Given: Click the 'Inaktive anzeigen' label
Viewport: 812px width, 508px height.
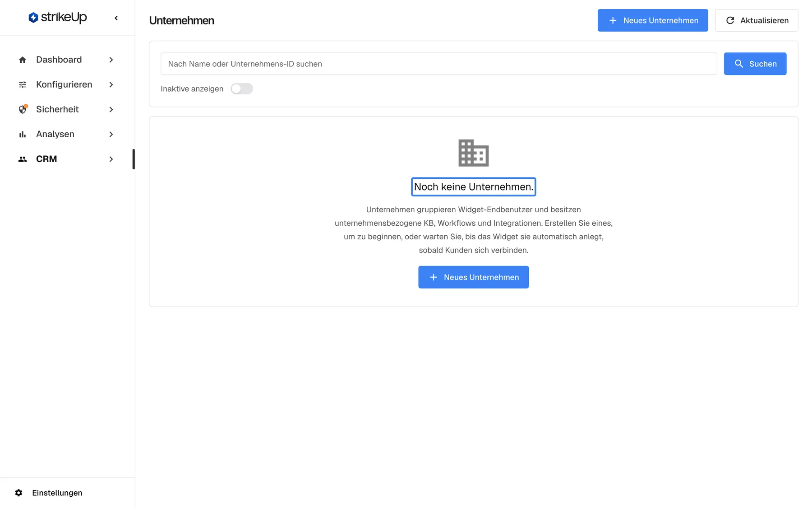Looking at the screenshot, I should (x=192, y=89).
